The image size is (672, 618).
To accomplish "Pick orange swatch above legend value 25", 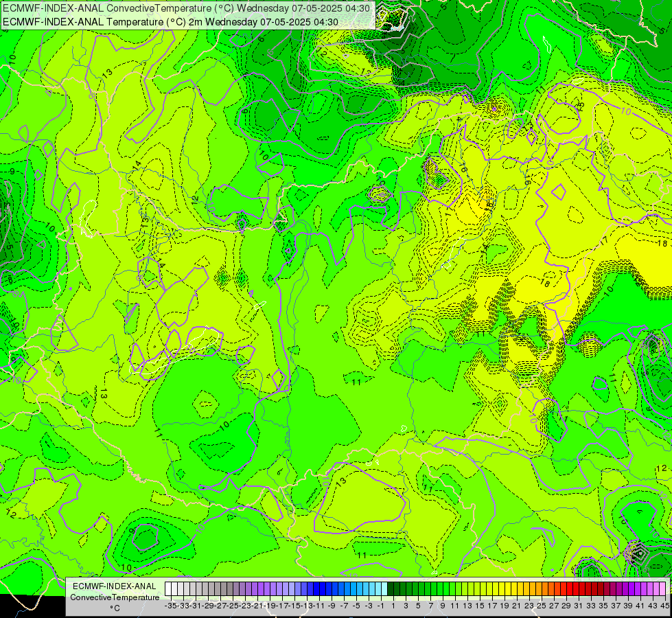I will [x=539, y=588].
